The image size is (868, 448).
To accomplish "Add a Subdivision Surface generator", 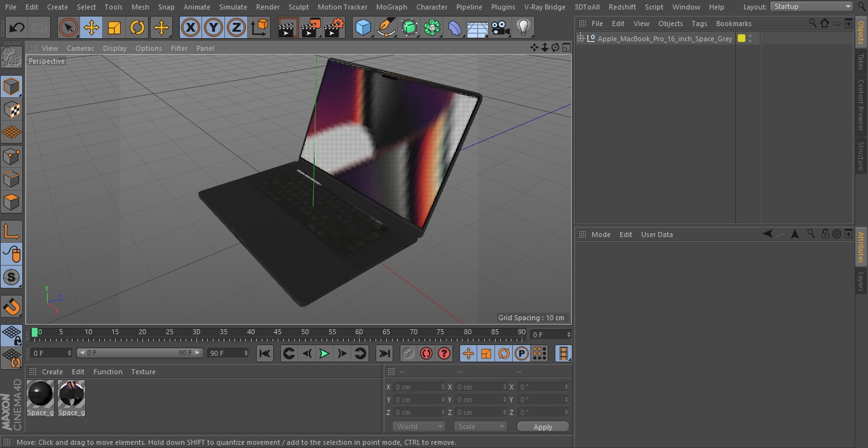I will click(409, 27).
